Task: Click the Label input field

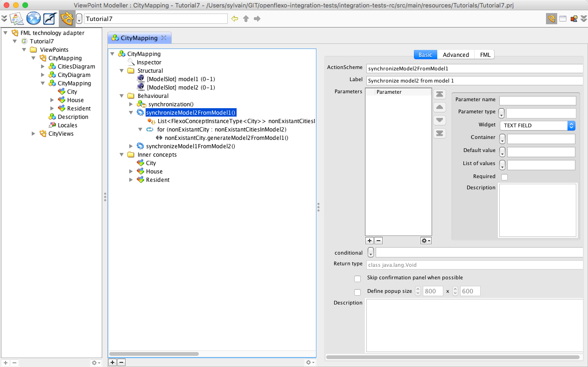Action: [475, 81]
